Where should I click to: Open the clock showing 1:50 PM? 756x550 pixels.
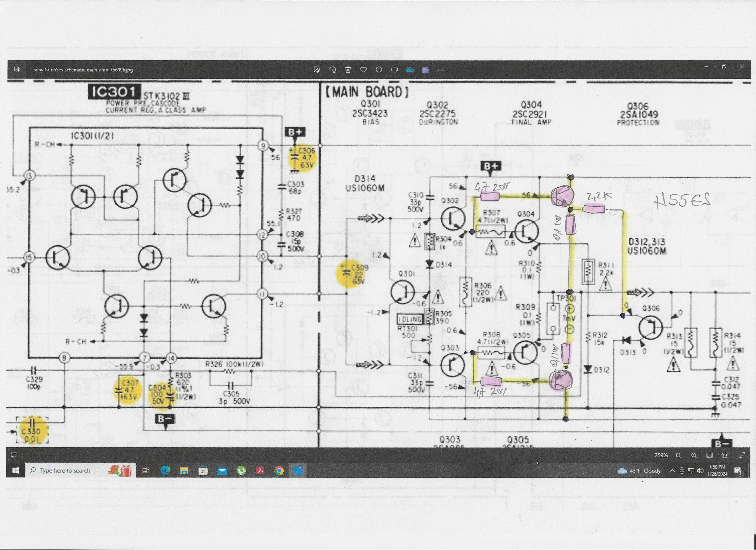coord(718,470)
